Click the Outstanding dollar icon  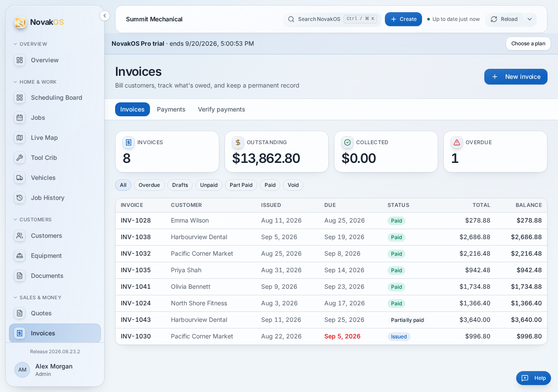tap(238, 142)
